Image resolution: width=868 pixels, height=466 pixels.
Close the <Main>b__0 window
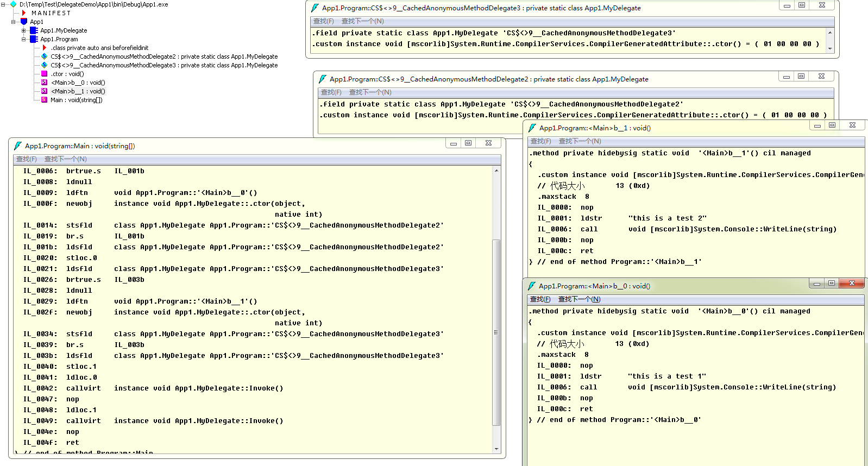pyautogui.click(x=852, y=283)
